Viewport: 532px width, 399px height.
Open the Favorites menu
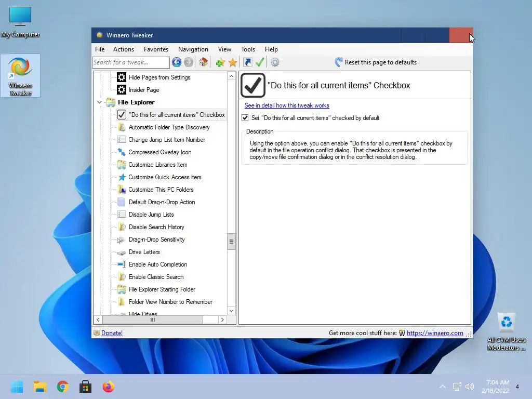[156, 49]
